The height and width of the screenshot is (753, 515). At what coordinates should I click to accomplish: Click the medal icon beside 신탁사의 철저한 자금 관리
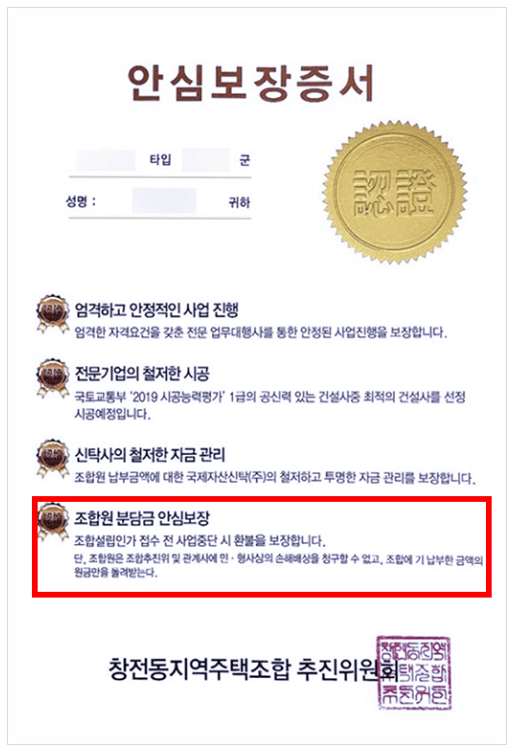tap(52, 458)
